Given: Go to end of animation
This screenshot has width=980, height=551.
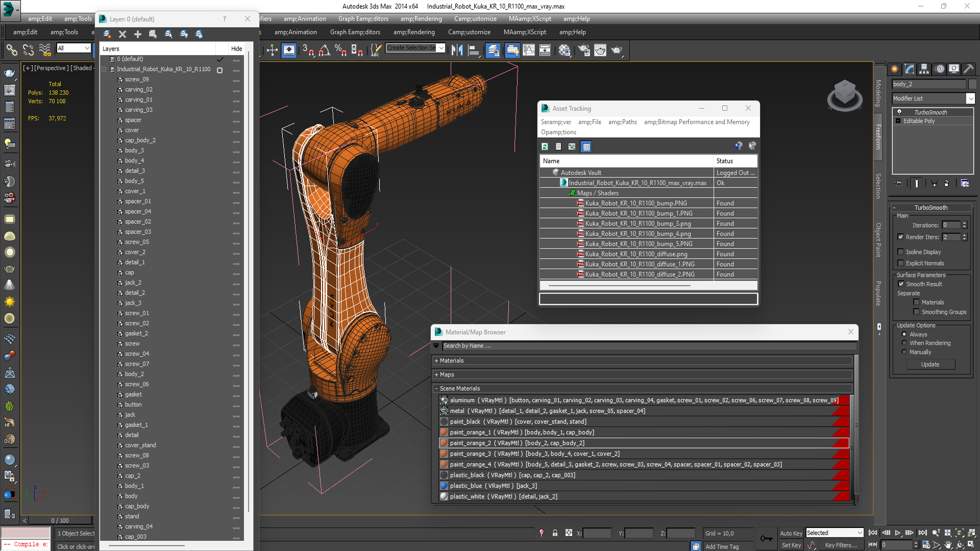Looking at the screenshot, I should (922, 533).
